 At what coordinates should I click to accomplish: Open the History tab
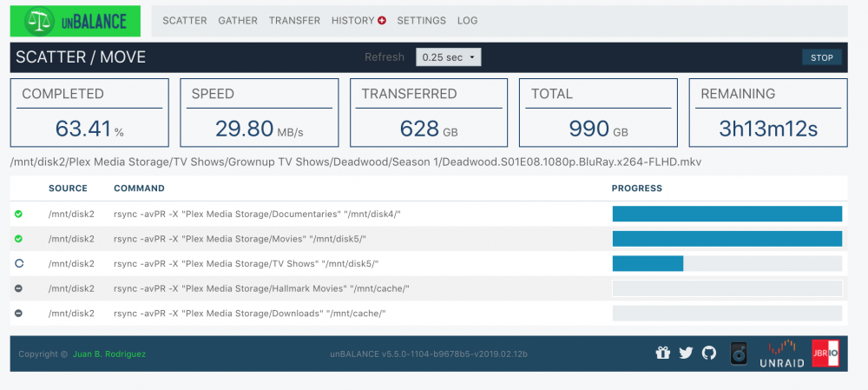(353, 21)
